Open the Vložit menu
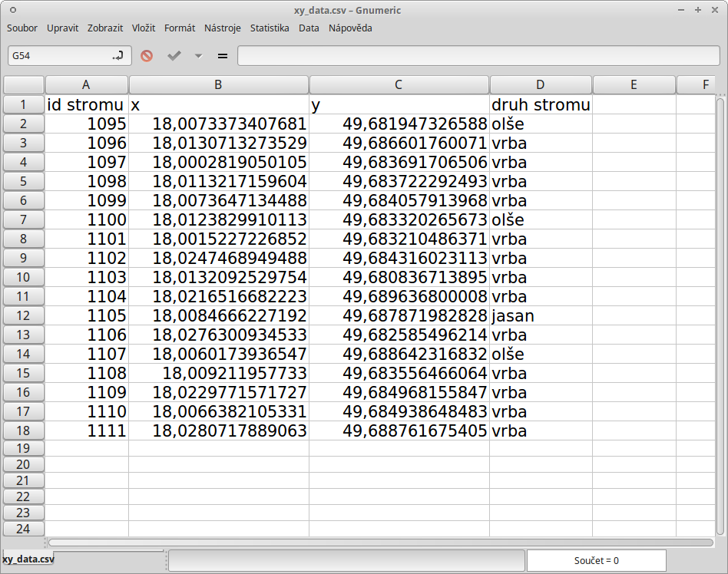The width and height of the screenshot is (728, 574). tap(144, 28)
